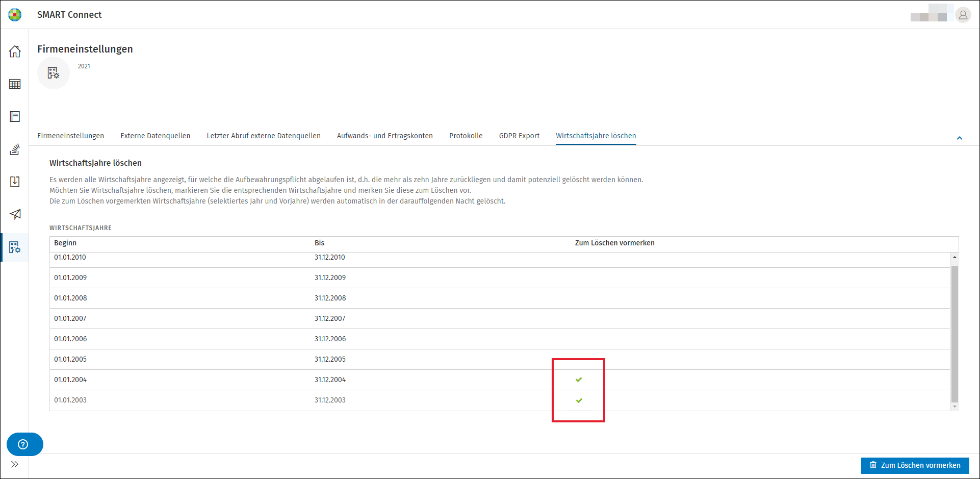Toggle deletion checkmark for year 2003

pyautogui.click(x=579, y=400)
